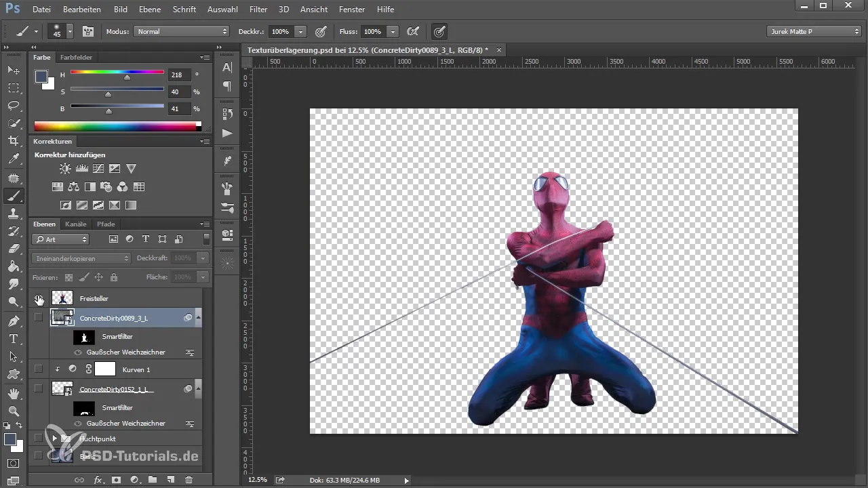This screenshot has width=868, height=488.
Task: Add an Exposure adjustment
Action: (x=115, y=169)
